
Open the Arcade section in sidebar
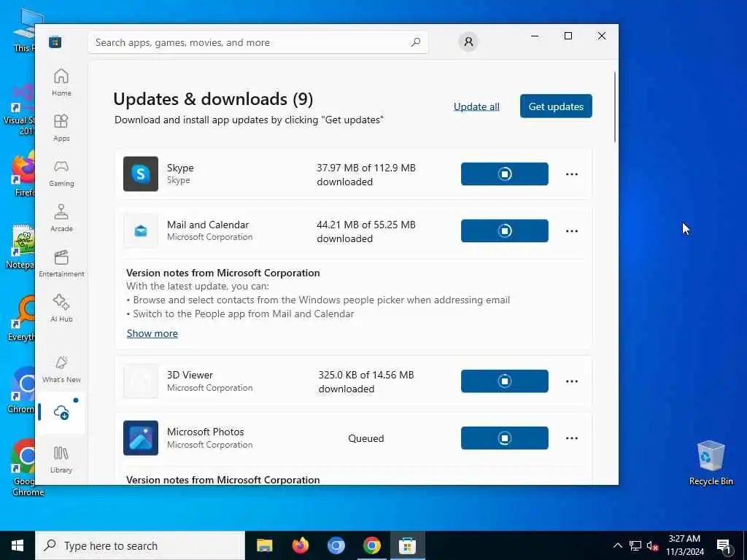[x=61, y=218]
